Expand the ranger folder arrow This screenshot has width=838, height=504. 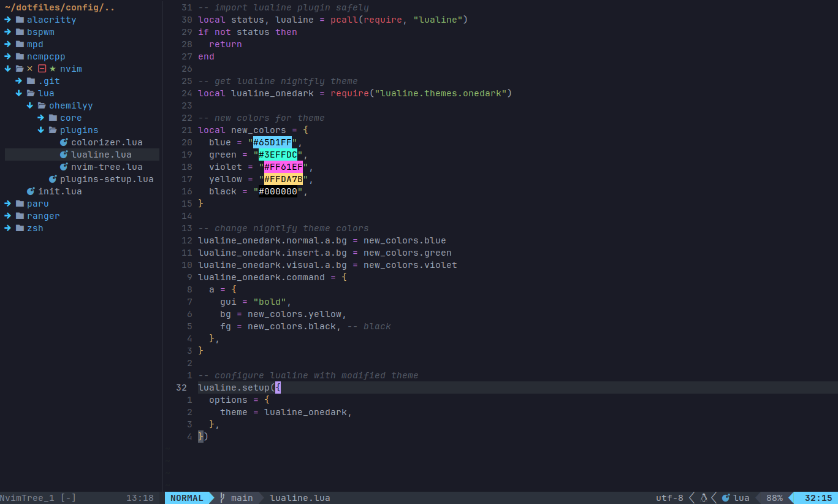pyautogui.click(x=7, y=216)
